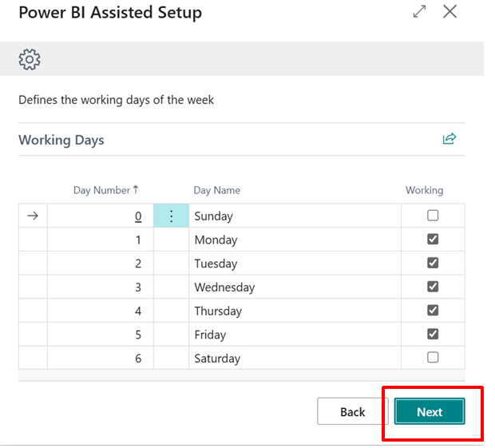Image resolution: width=495 pixels, height=448 pixels.
Task: Select the Monday day name cell
Action: (x=295, y=240)
